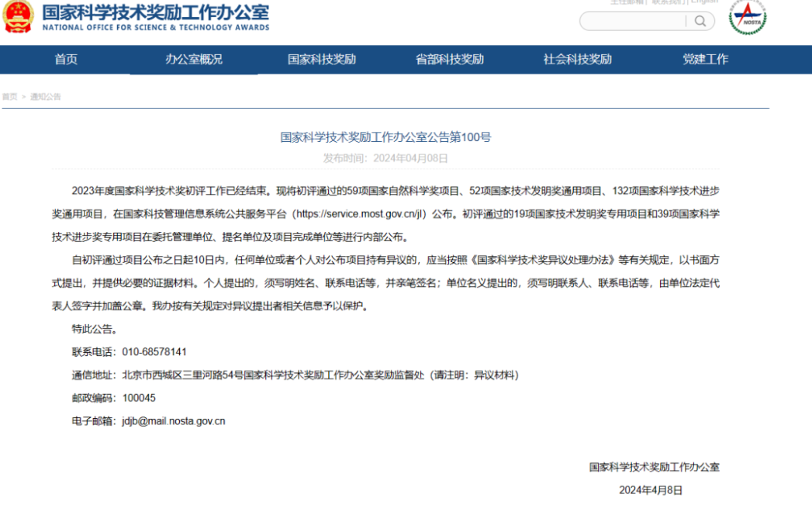Click the closing date 2024年4月8日
Viewport: 812px width, 515px height.
tap(651, 490)
